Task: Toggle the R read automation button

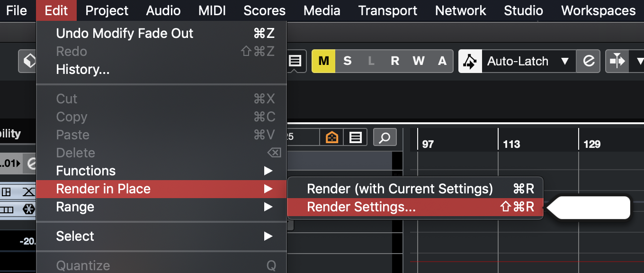Action: (x=395, y=61)
